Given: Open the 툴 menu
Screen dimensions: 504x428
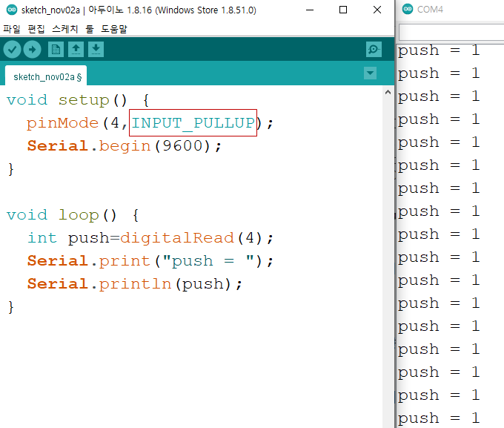Looking at the screenshot, I should [x=90, y=29].
